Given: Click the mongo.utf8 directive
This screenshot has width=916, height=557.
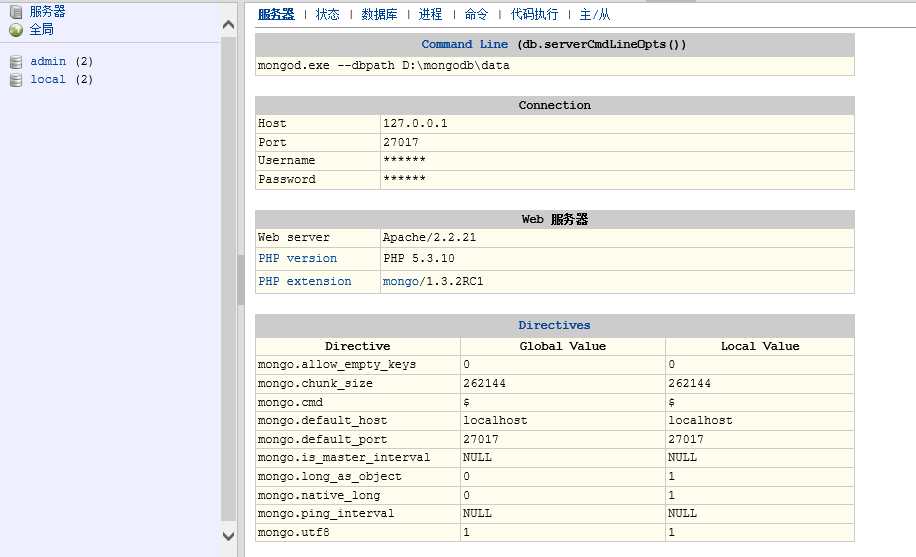Looking at the screenshot, I should pyautogui.click(x=293, y=532).
